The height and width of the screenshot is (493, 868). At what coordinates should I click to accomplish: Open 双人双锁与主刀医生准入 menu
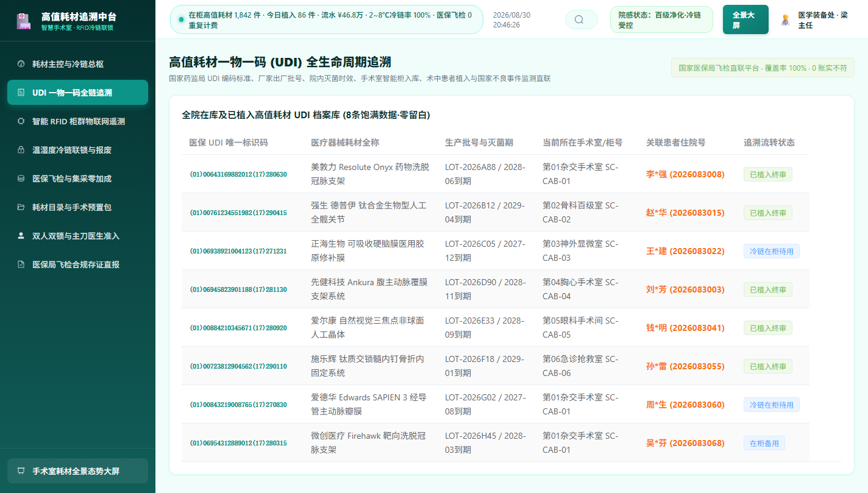77,236
